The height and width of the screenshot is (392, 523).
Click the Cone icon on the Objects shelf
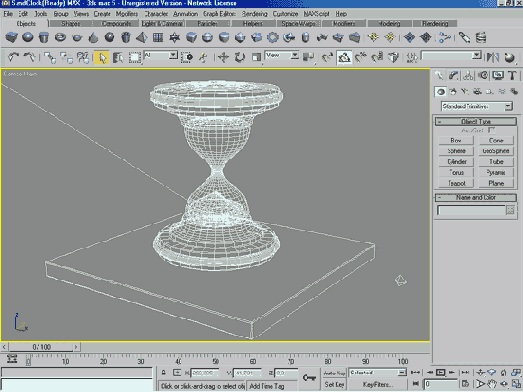point(93,37)
